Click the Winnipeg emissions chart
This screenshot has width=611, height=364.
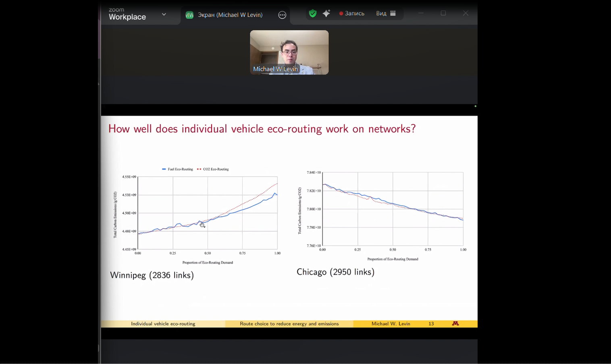click(208, 213)
